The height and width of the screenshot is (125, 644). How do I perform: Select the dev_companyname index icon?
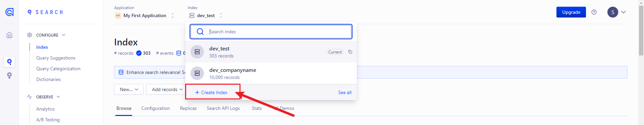(x=197, y=73)
